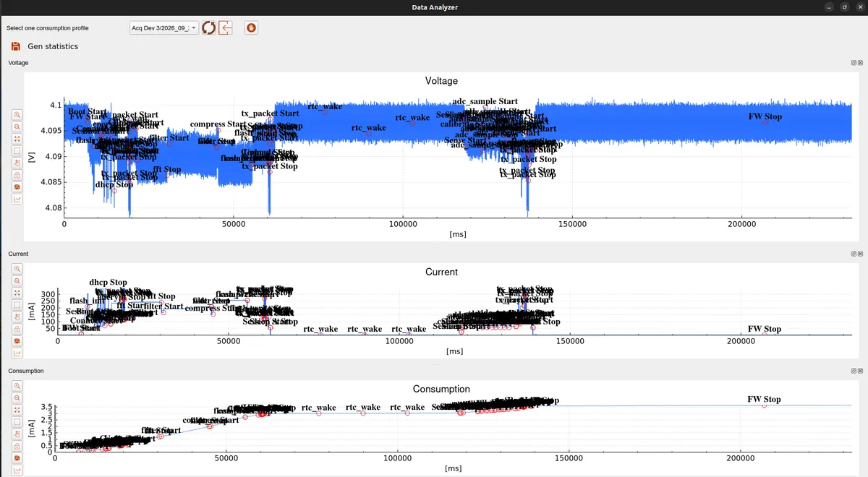Click the chart-line icon in Current toolbar
The width and height of the screenshot is (868, 477).
(x=17, y=353)
